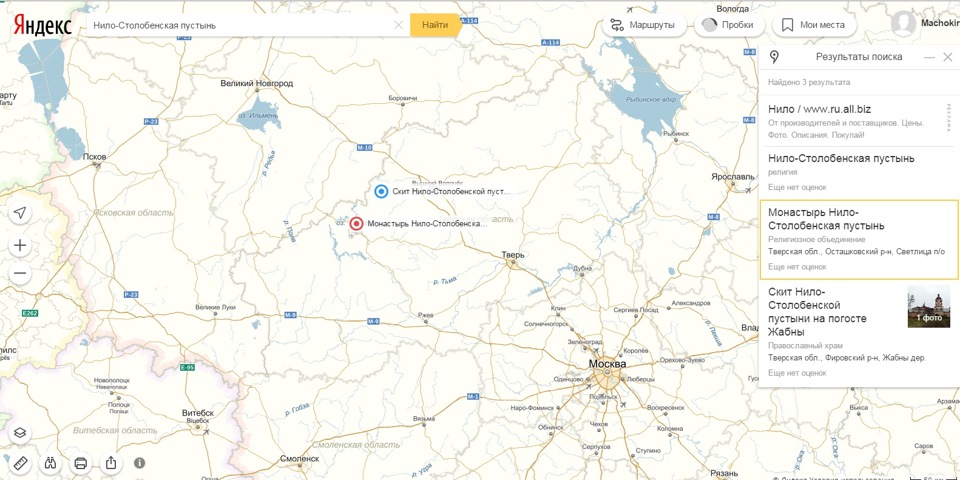Image resolution: width=960 pixels, height=480 pixels.
Task: Click the red Монастырь map marker
Action: click(x=356, y=223)
